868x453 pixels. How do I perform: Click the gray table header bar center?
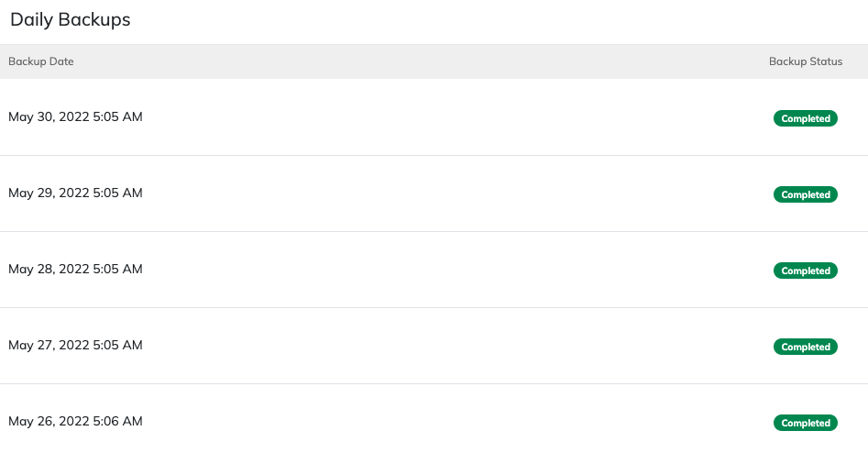pyautogui.click(x=434, y=61)
